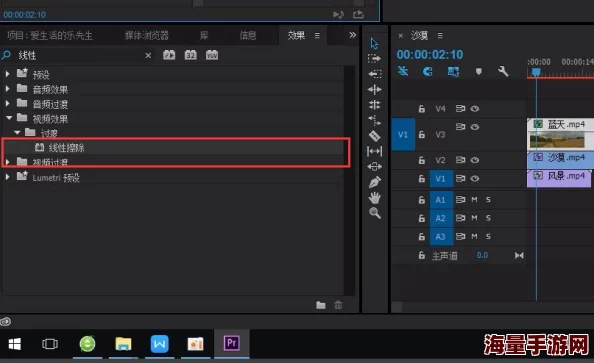Toggle V2 track output eye
This screenshot has height=363, width=594.
(x=475, y=160)
